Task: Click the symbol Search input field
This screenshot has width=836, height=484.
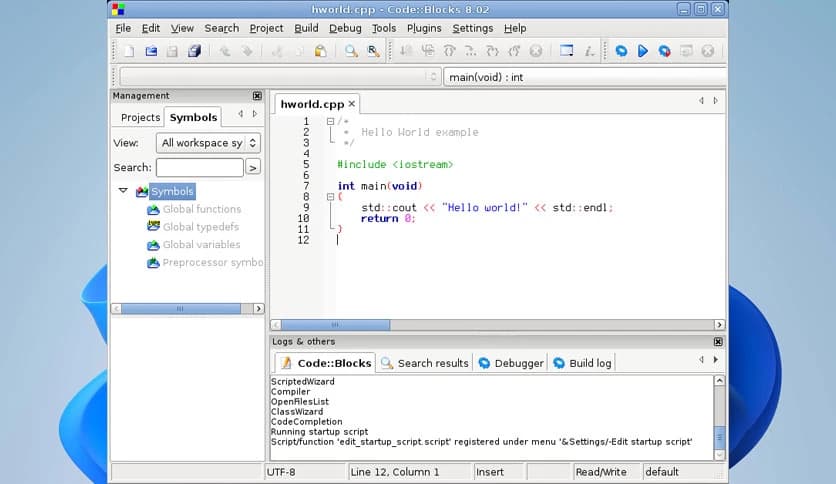Action: 199,167
